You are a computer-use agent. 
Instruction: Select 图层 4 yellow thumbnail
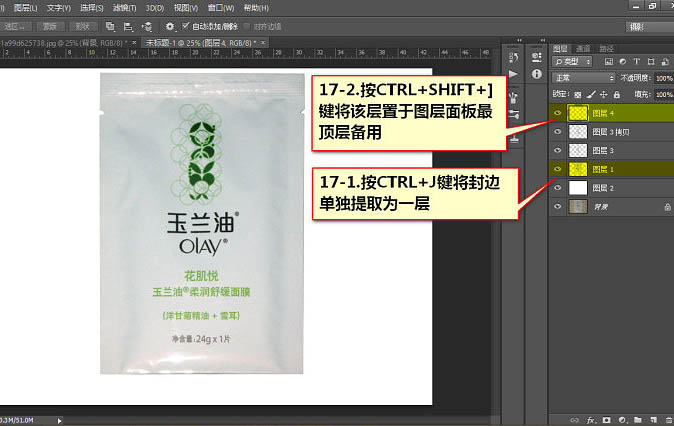point(578,113)
